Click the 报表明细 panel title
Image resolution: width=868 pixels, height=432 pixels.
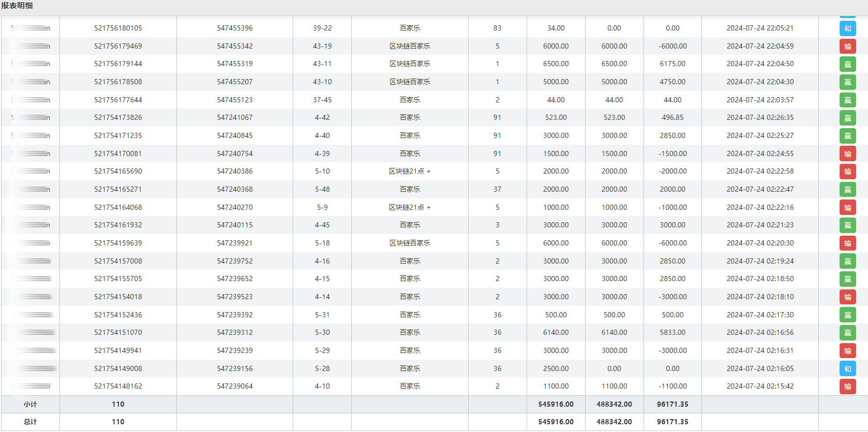pos(17,6)
